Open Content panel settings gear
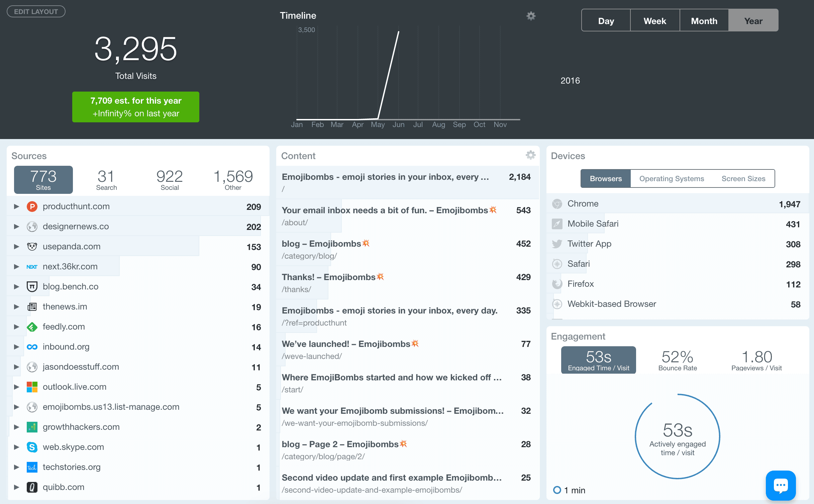Image resolution: width=814 pixels, height=504 pixels. click(530, 155)
